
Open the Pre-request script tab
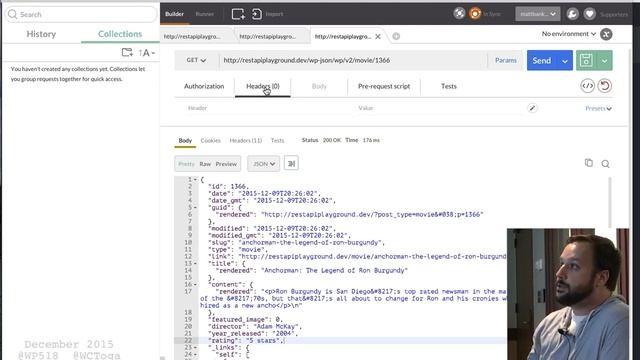click(384, 86)
